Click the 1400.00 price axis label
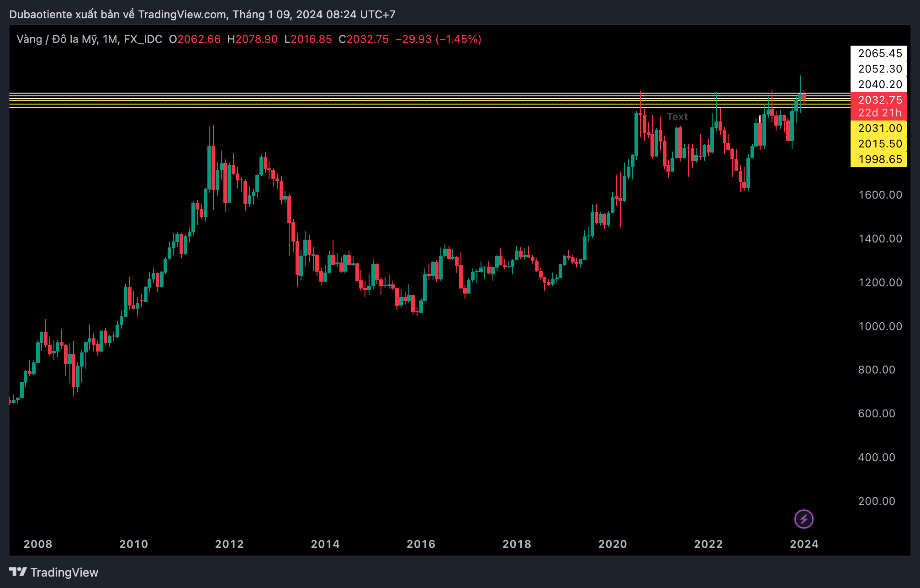This screenshot has width=920, height=588. [x=880, y=239]
